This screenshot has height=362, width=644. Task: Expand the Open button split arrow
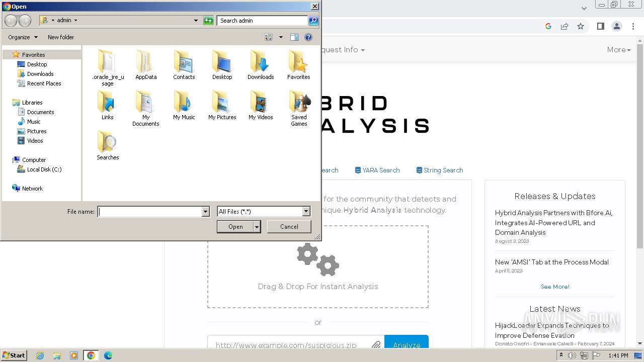[x=257, y=227]
